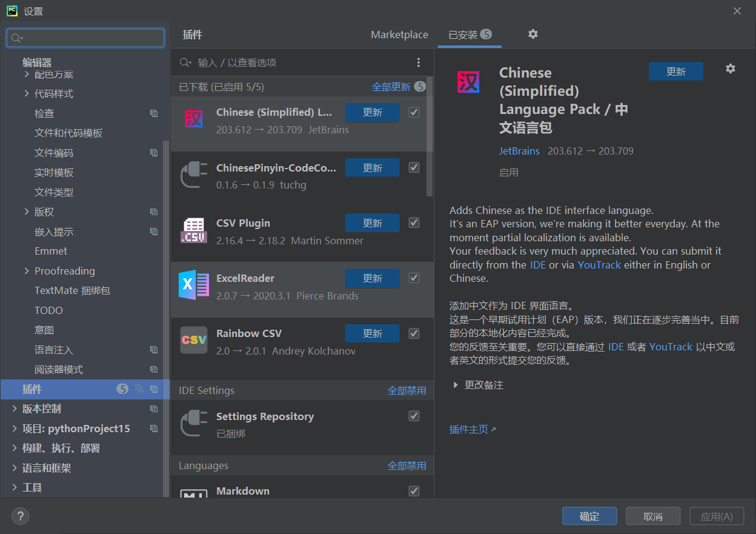Click the Chinese Language Pack icon in plugin list
Viewport: 756px width, 534px height.
[194, 119]
